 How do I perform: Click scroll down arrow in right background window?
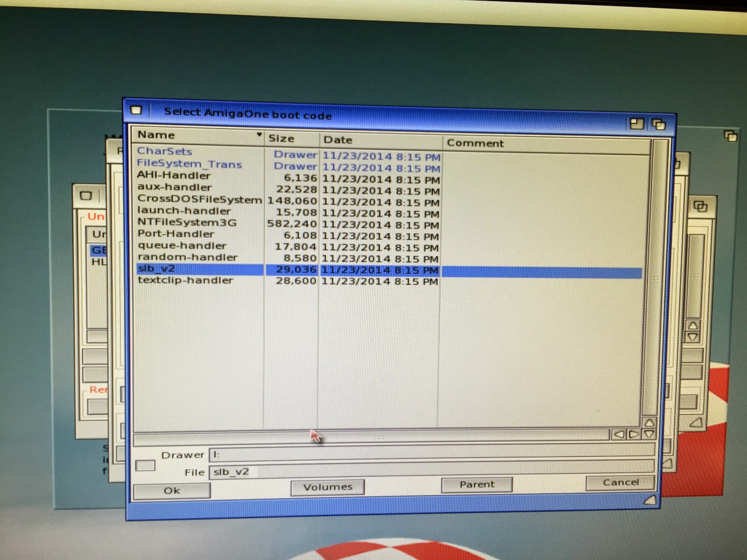point(693,336)
